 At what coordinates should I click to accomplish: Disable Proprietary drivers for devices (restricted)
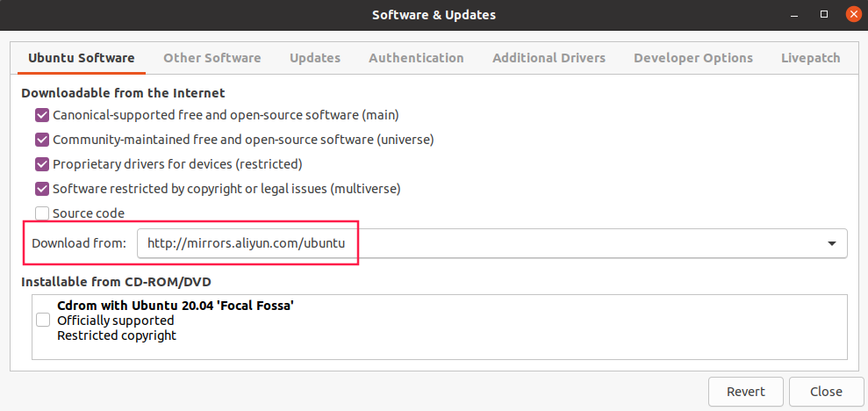42,164
